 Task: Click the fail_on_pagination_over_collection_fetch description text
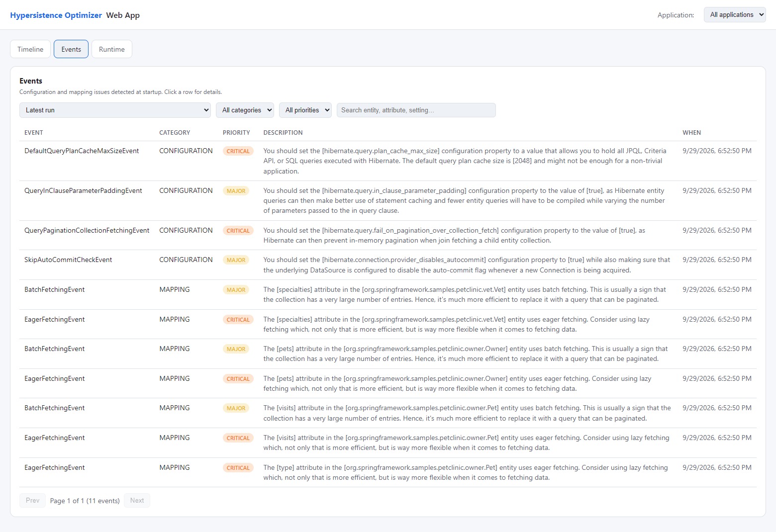(454, 235)
